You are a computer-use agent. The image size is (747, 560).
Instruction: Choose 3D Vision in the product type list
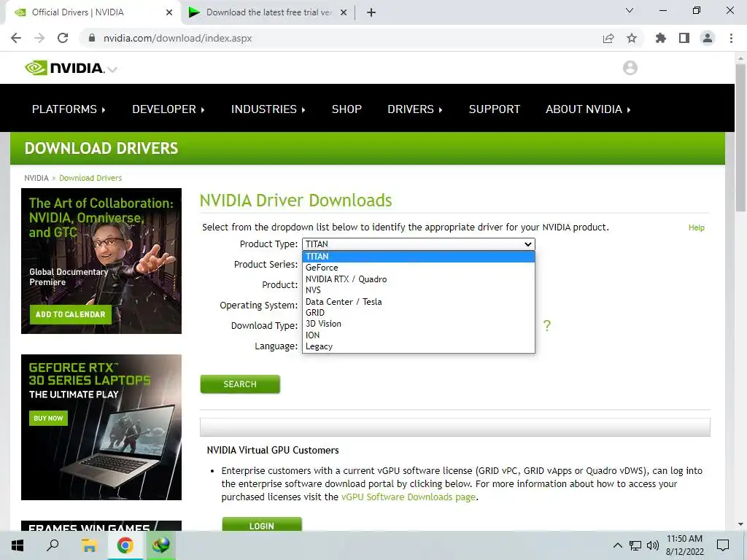(419, 324)
